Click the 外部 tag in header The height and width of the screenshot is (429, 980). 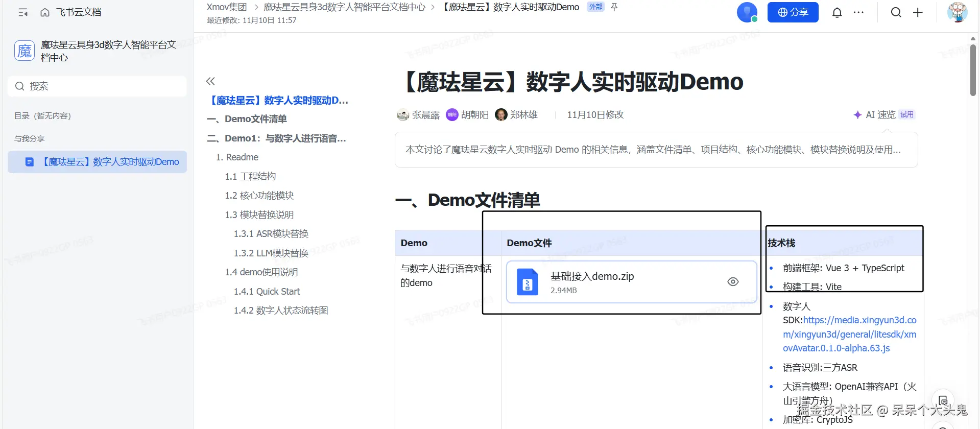(x=595, y=7)
